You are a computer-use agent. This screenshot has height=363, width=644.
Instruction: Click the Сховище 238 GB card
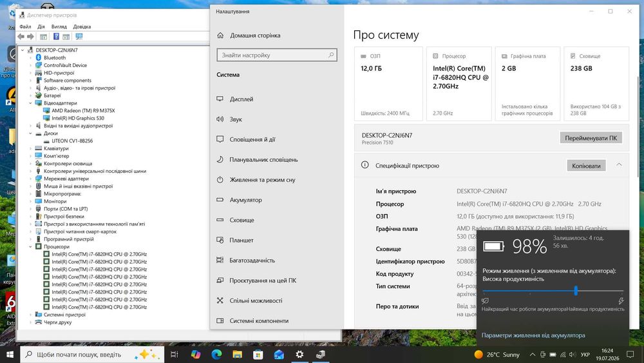pyautogui.click(x=596, y=84)
